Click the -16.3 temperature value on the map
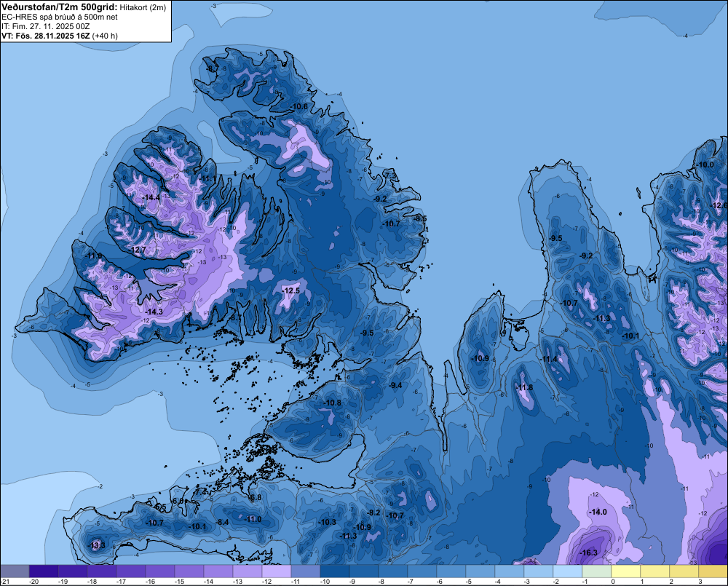 (x=589, y=553)
